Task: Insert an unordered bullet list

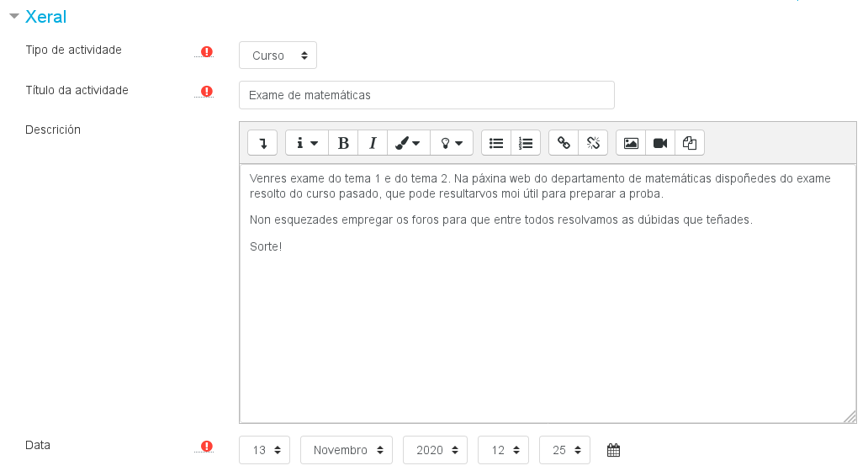Action: [496, 143]
